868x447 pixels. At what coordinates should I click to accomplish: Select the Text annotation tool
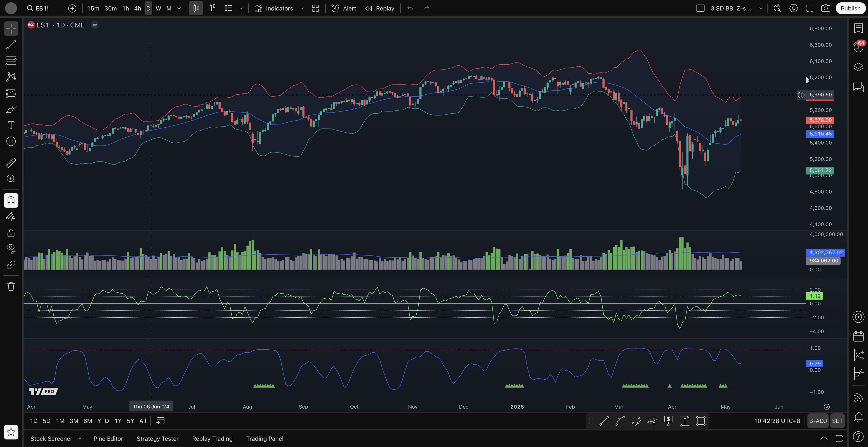coord(11,125)
